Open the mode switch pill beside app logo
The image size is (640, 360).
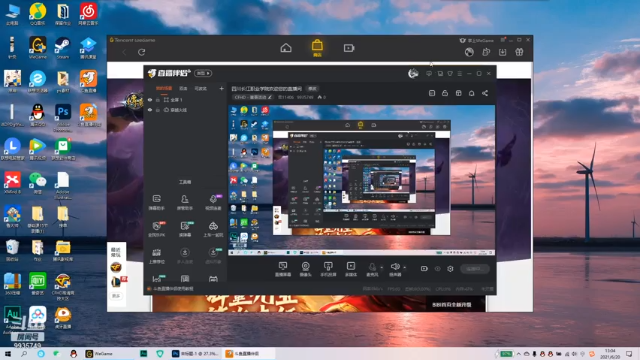[203, 73]
